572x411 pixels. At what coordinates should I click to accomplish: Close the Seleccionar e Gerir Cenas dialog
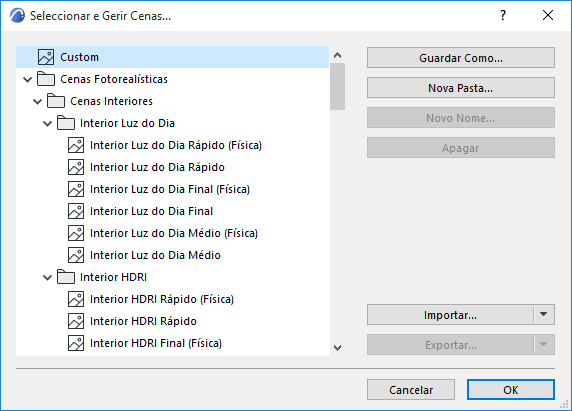tap(548, 15)
